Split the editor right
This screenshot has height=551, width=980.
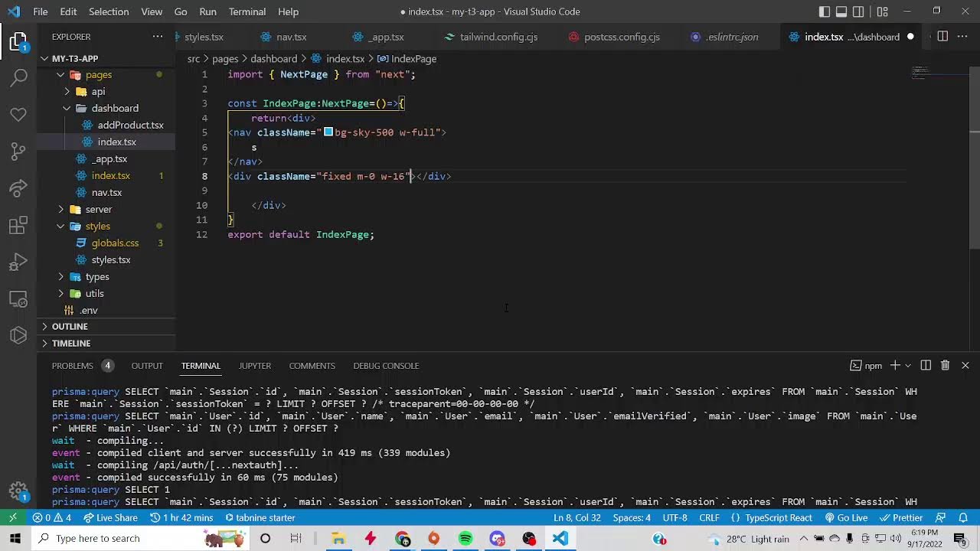coord(942,37)
